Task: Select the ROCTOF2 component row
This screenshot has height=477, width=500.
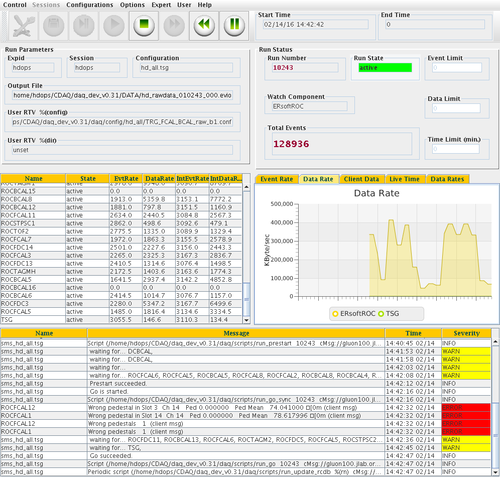Action: click(x=121, y=231)
